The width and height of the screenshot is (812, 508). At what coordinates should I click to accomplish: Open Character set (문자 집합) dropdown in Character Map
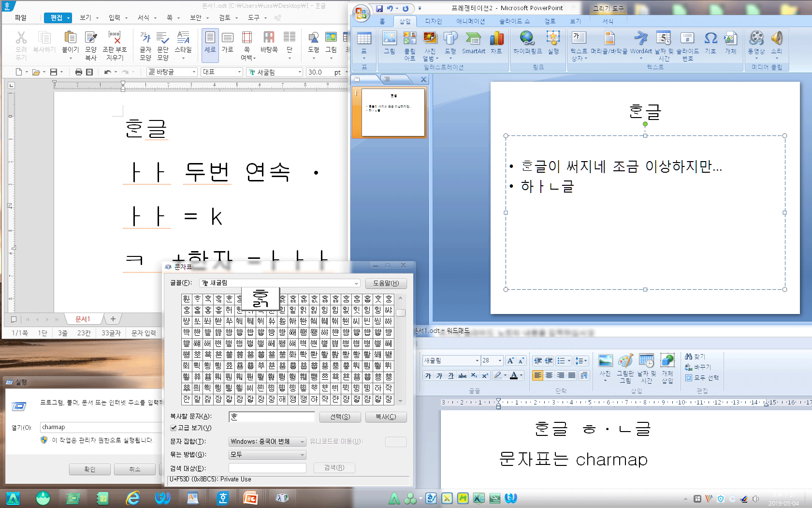tap(267, 442)
